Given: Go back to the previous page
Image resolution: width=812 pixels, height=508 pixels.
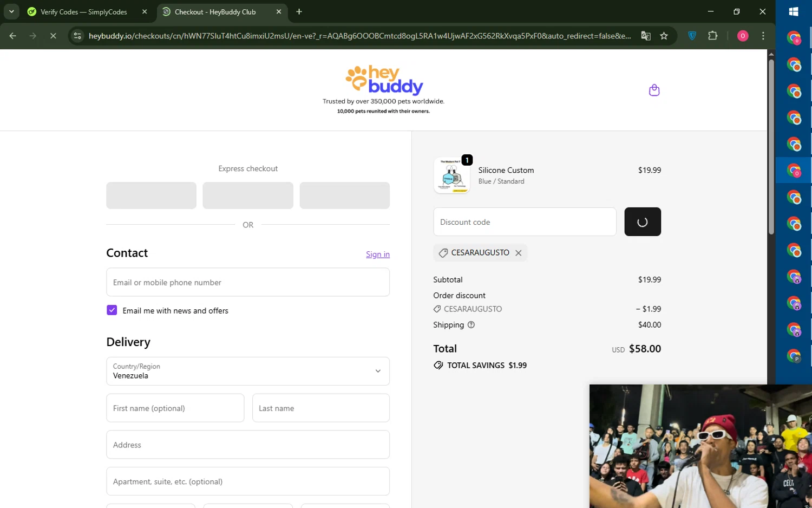Looking at the screenshot, I should 13,36.
